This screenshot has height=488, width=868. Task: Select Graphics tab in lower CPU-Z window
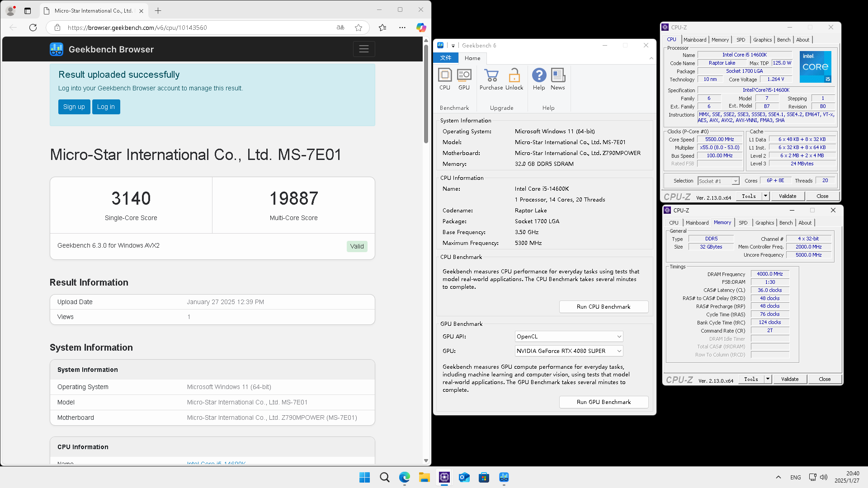pos(764,223)
